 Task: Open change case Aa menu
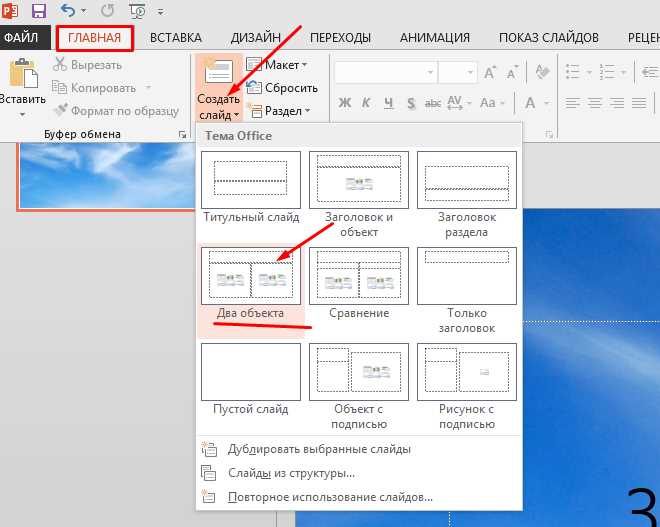(492, 102)
